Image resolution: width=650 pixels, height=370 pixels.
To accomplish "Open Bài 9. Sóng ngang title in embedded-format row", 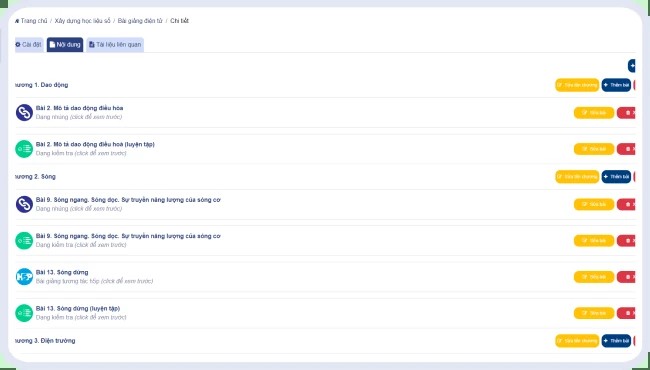I will point(128,200).
